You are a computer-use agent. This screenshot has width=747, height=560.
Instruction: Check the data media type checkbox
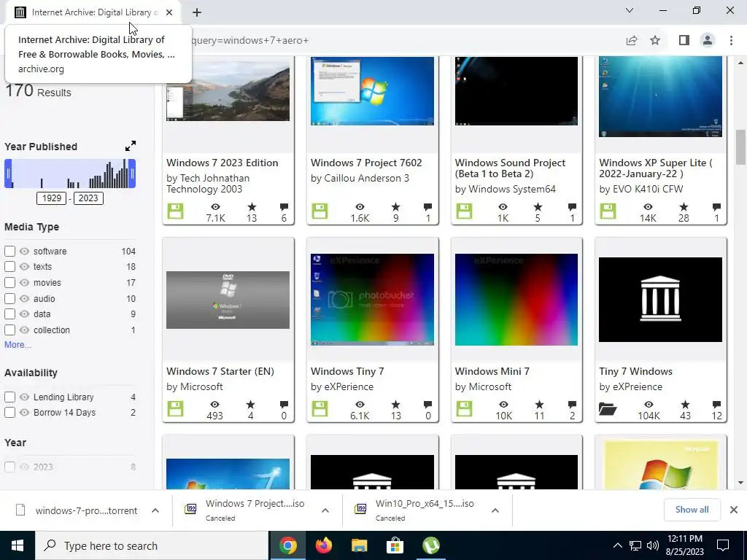(x=9, y=314)
